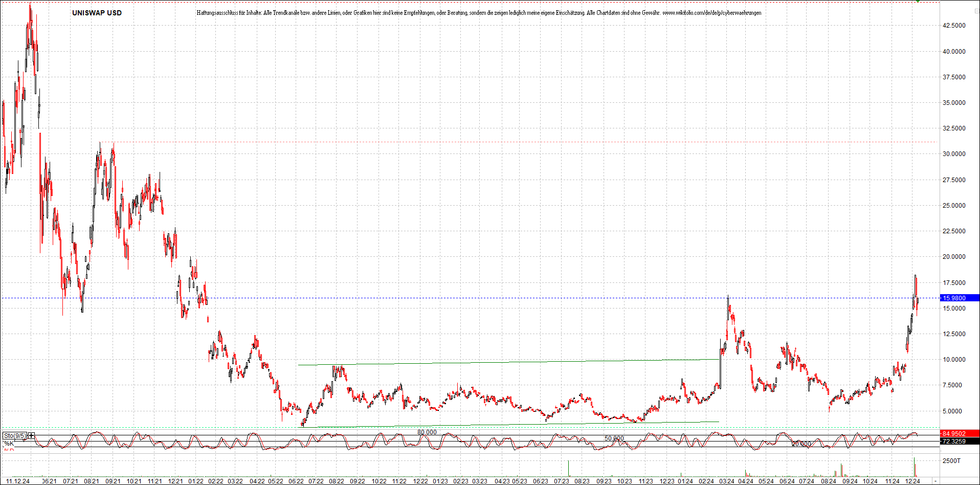
Task: Click the 7.5000 price axis label
Action: coord(952,385)
